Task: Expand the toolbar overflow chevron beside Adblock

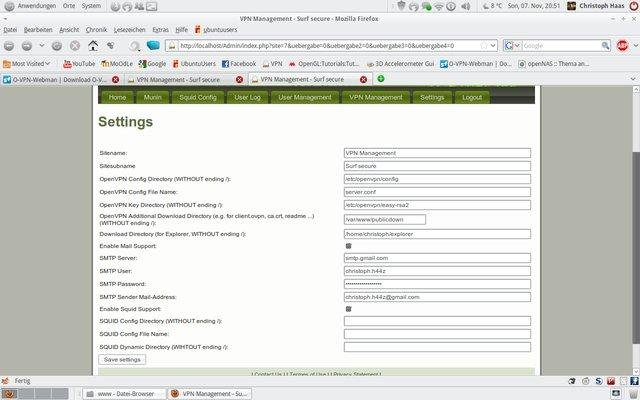Action: pos(636,46)
